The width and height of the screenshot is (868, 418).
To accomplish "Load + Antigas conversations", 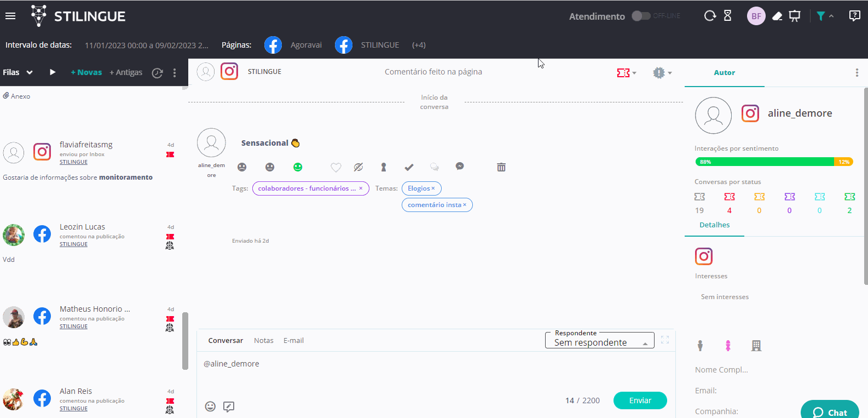I will (126, 72).
